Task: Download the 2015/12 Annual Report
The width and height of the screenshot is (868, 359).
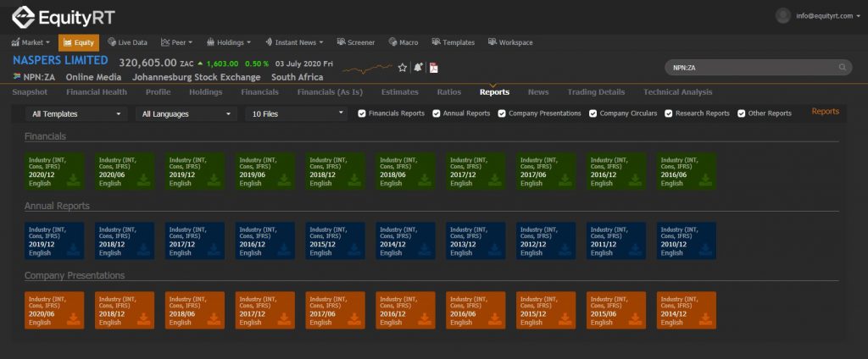Action: pos(354,249)
